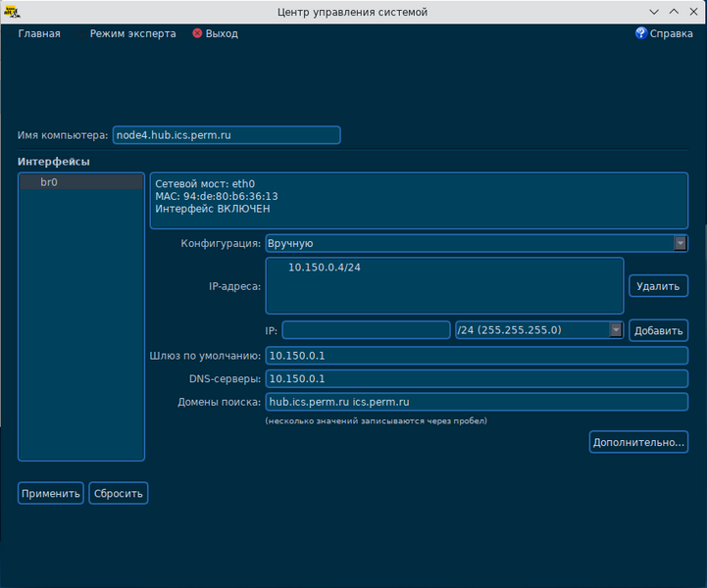Shade the window with the title bar down arrow
This screenshot has height=588, width=707.
click(x=654, y=12)
